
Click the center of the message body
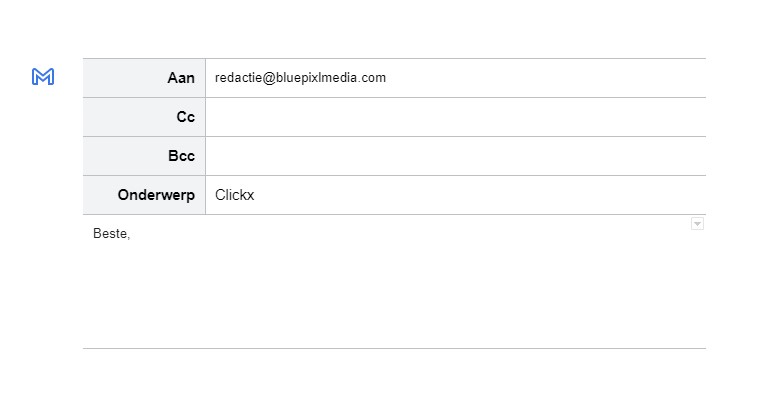point(394,281)
